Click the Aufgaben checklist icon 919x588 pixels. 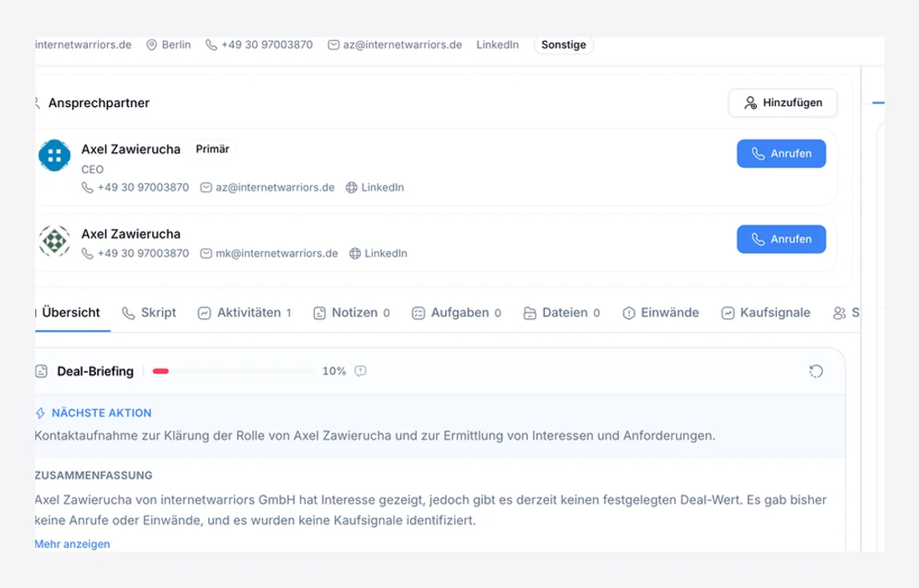pos(418,313)
